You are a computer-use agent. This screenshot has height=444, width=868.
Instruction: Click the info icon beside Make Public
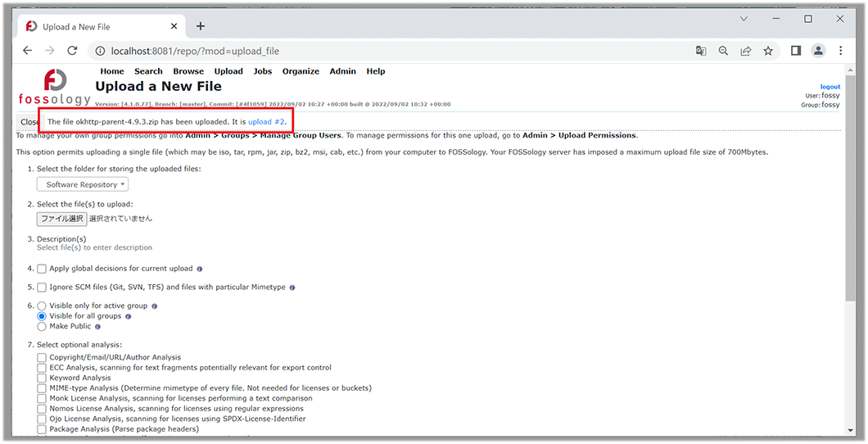pyautogui.click(x=97, y=326)
